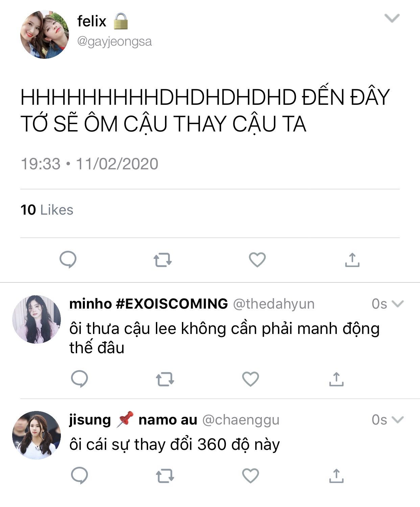Reply to jisung's comment
420x507 pixels.
pos(79,476)
